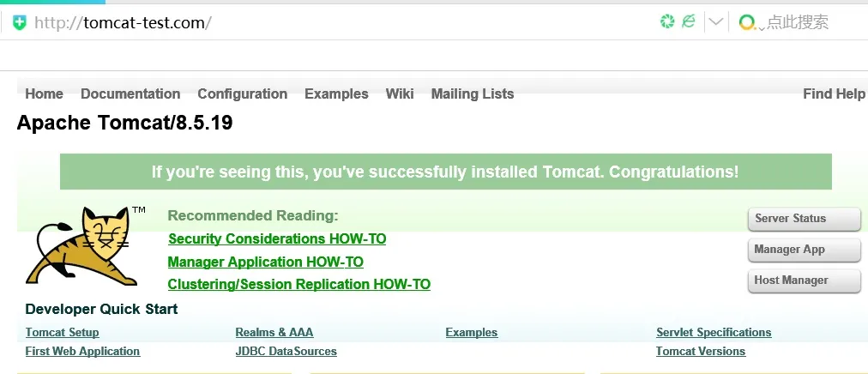Open the Host Manager button
This screenshot has height=374, width=868.
[x=804, y=280]
